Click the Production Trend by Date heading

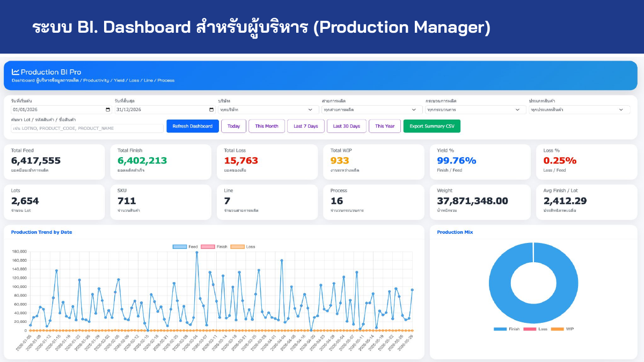[x=41, y=232]
